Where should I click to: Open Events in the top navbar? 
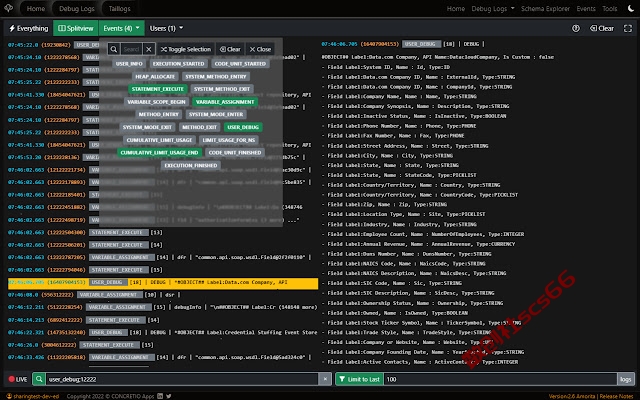(586, 8)
